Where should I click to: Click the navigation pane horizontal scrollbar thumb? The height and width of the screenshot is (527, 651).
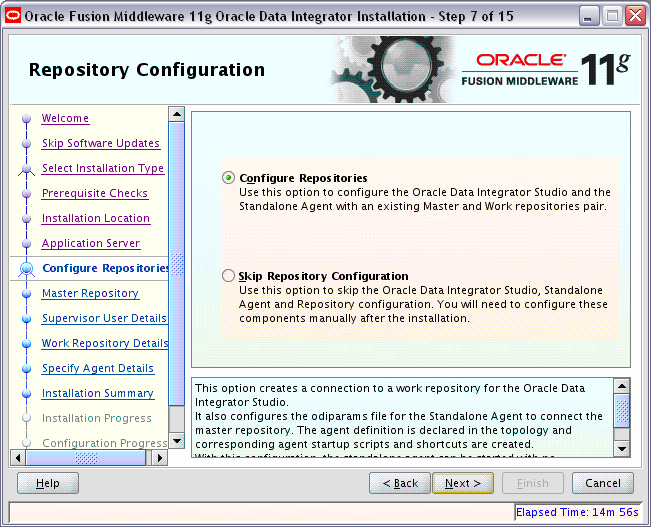coord(86,458)
